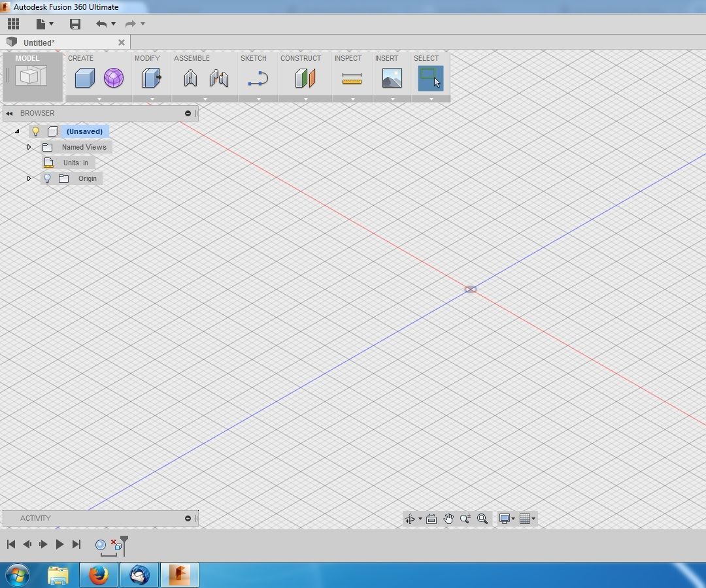Toggle visibility of the Origin folder
Viewport: 706px width, 588px height.
point(47,178)
